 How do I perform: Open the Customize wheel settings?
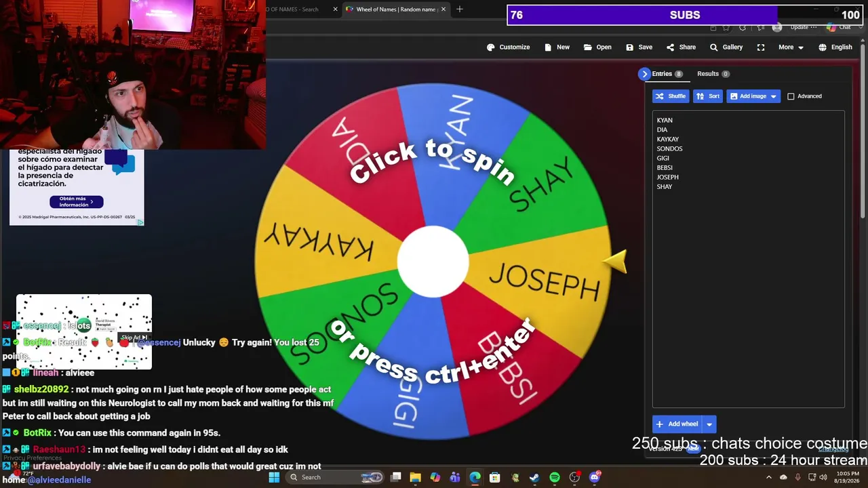[508, 47]
